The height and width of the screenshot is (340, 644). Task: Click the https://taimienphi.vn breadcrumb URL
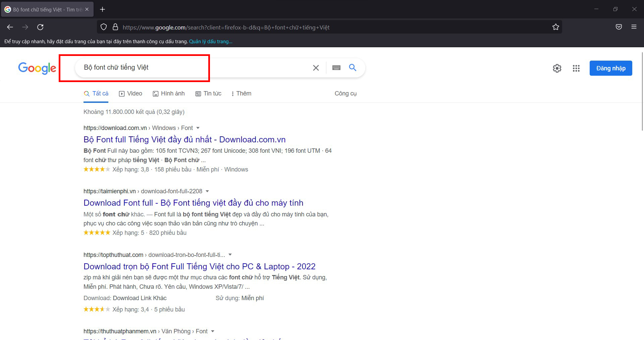pos(110,191)
